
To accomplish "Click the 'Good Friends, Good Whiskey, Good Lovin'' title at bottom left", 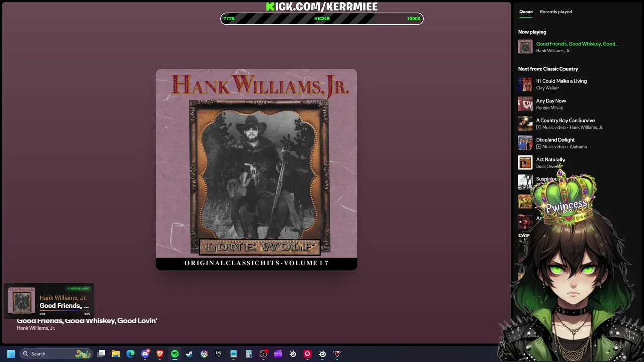I will (x=87, y=320).
